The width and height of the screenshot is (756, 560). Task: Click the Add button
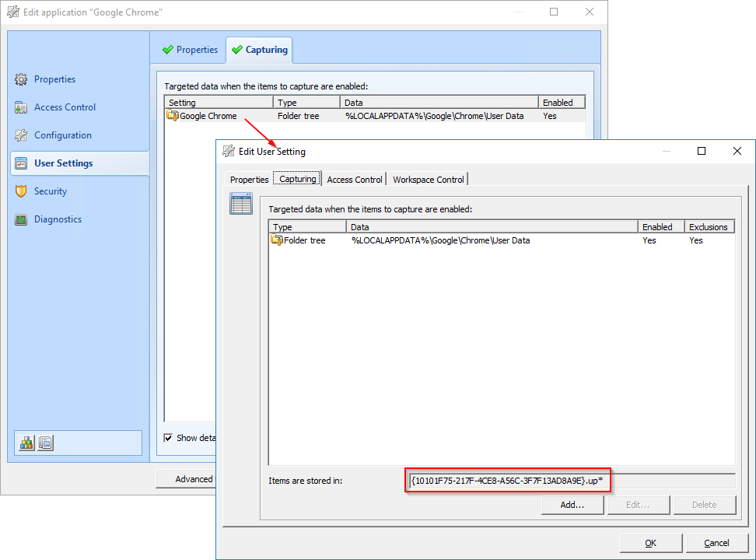[x=572, y=504]
